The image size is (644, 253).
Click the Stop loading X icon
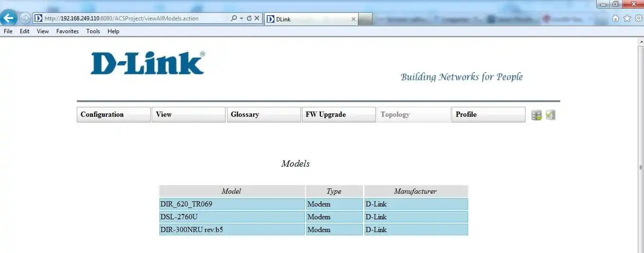coord(257,19)
